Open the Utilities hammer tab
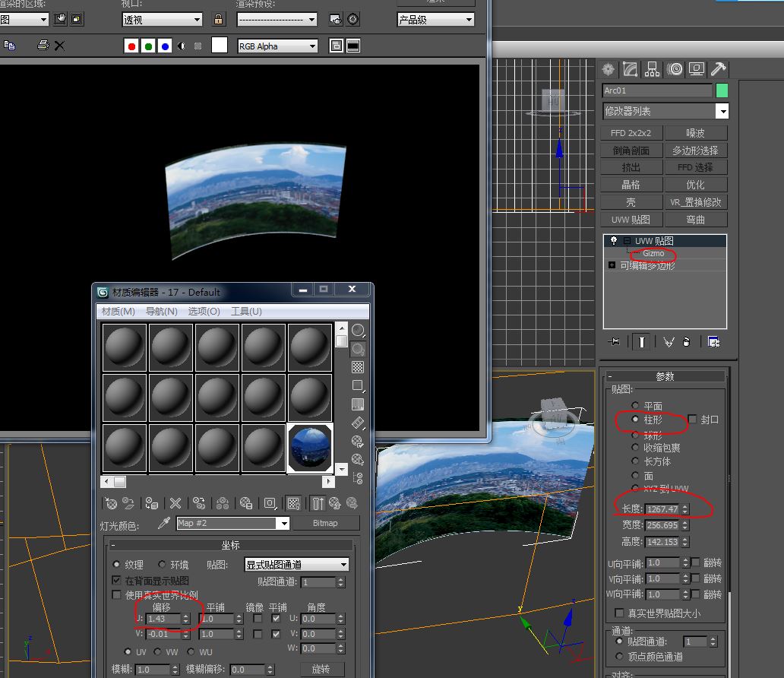Viewport: 784px width, 678px height. [719, 69]
